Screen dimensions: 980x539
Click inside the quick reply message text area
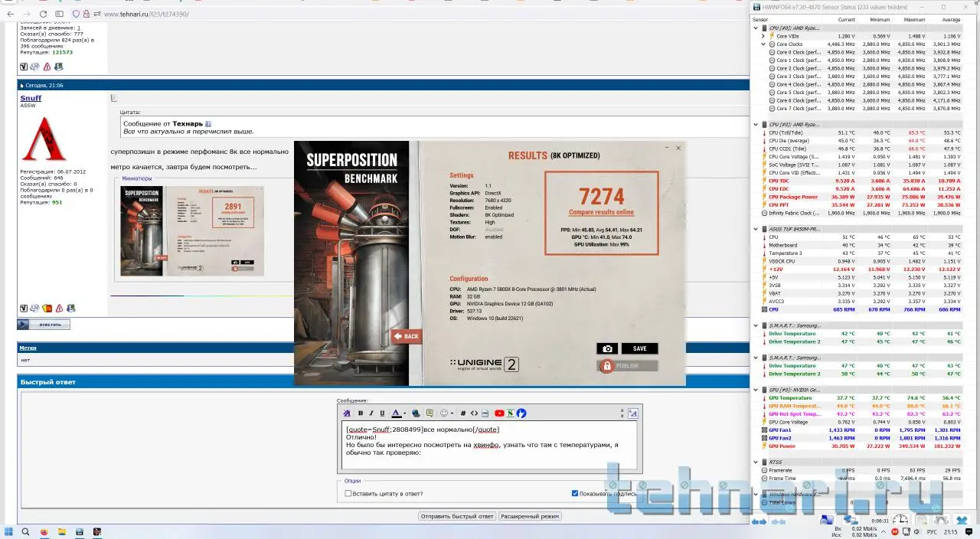(x=490, y=444)
